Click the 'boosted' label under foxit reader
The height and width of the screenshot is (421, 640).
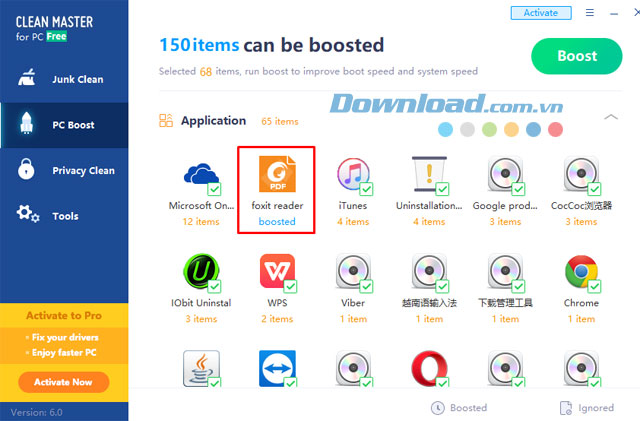277,222
